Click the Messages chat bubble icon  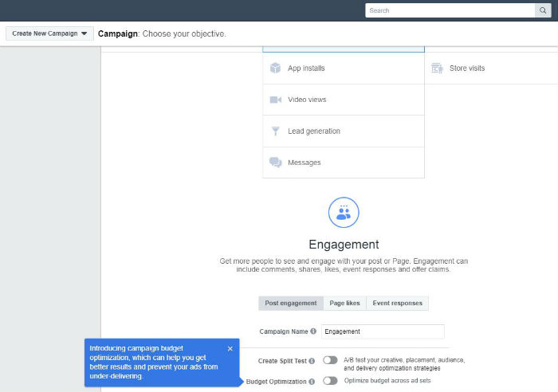pyautogui.click(x=276, y=163)
